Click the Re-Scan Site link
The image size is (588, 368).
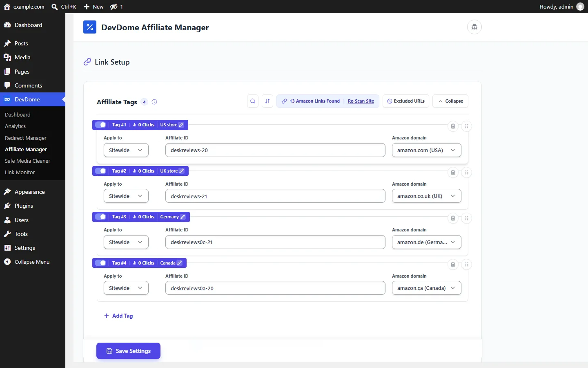[x=361, y=101]
